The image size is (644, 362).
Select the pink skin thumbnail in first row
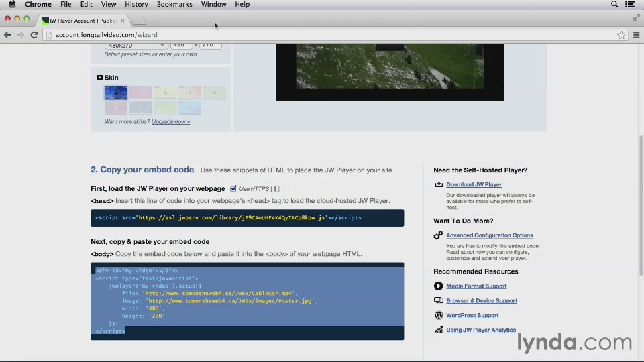tap(140, 93)
